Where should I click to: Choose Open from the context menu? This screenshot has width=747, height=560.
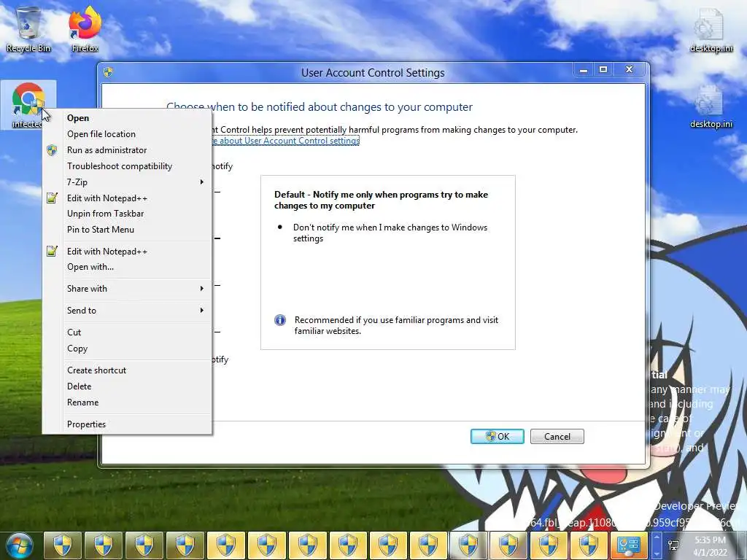[x=127, y=118]
